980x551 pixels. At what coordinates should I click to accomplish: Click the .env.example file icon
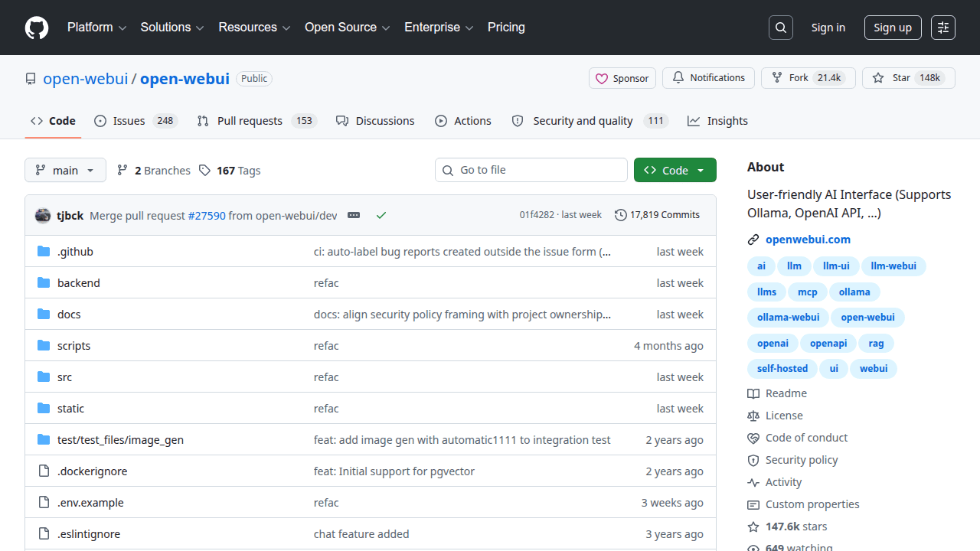click(44, 502)
